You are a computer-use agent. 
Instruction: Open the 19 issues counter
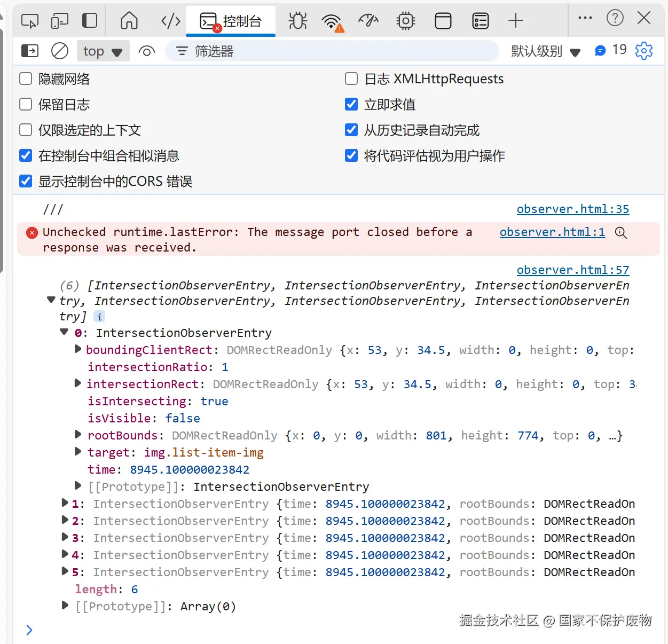click(x=610, y=50)
